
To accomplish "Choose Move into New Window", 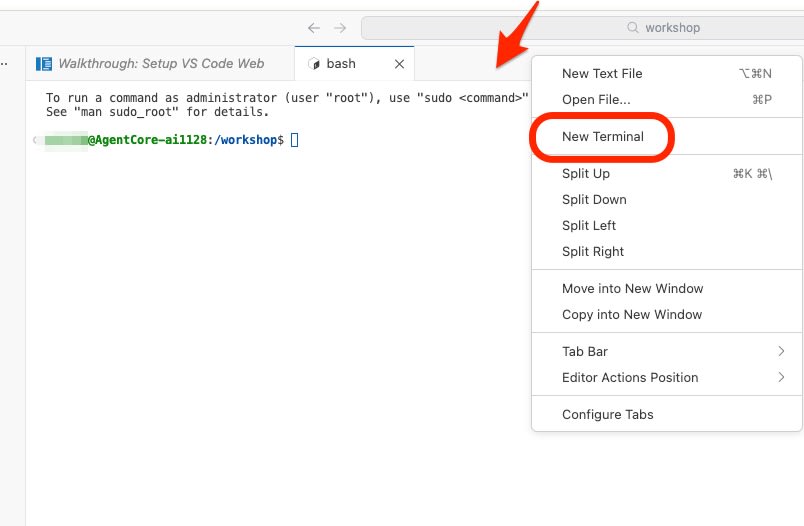I will coord(632,289).
